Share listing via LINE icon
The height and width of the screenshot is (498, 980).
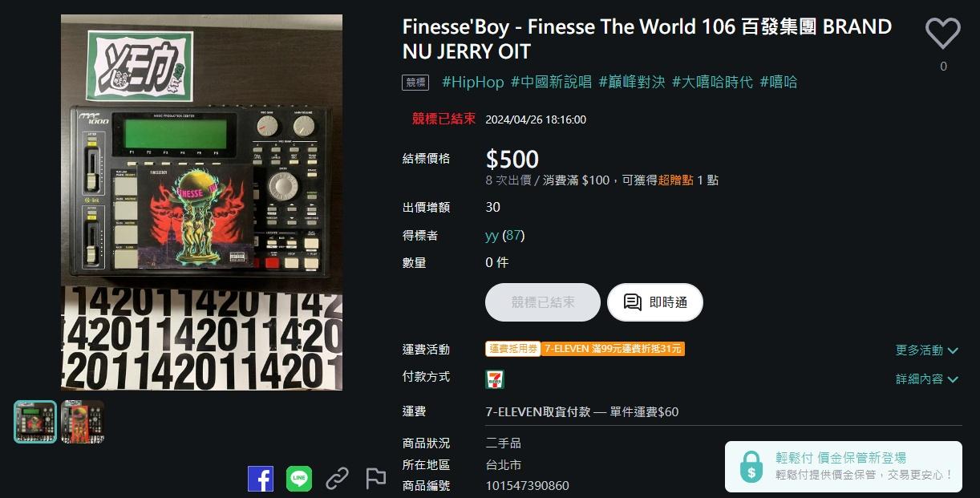tap(299, 479)
